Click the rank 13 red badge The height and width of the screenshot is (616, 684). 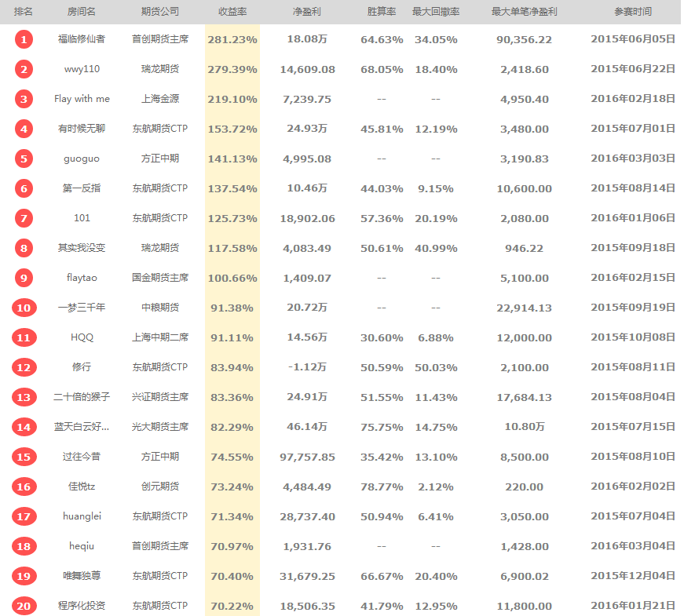pos(24,397)
